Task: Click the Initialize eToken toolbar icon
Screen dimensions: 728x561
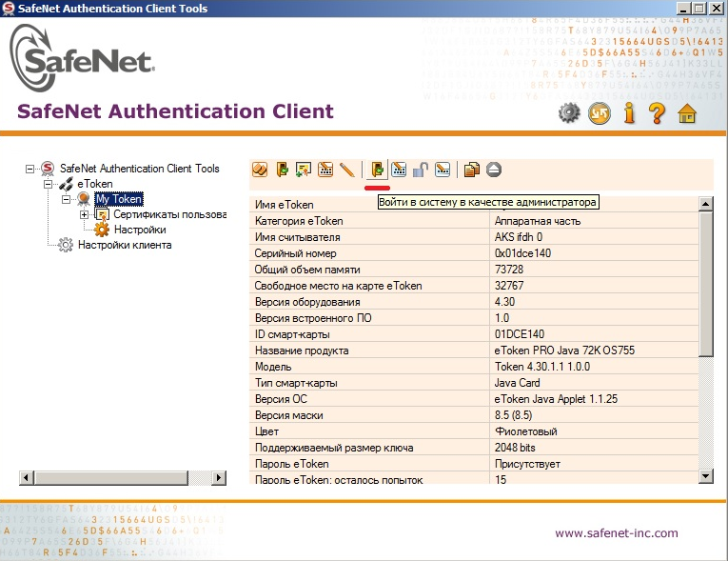Action: pyautogui.click(x=260, y=170)
